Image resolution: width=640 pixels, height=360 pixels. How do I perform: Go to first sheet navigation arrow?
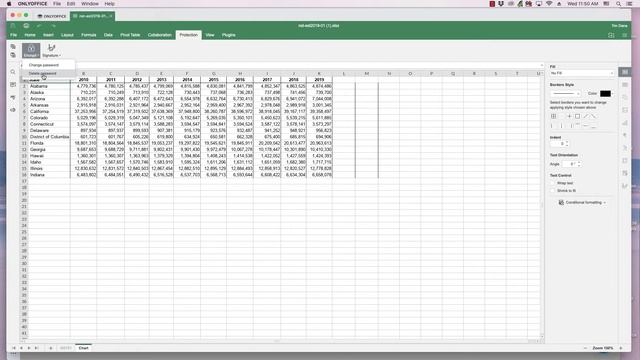(x=13, y=348)
